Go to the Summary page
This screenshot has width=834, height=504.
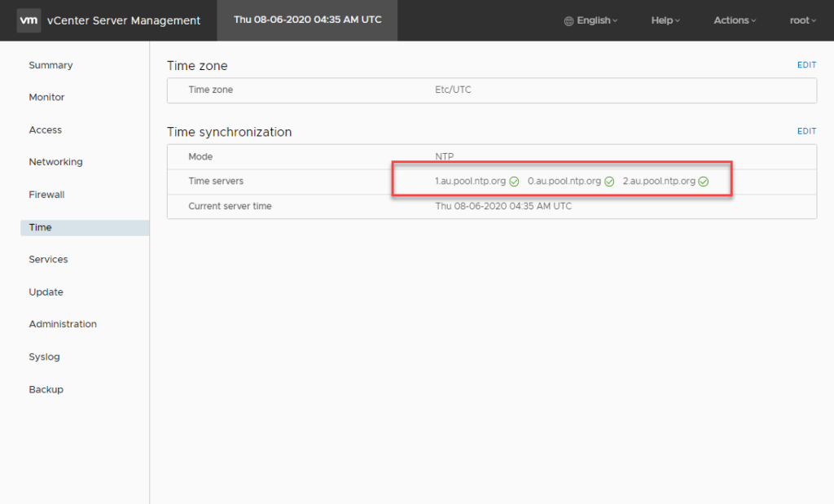point(50,65)
